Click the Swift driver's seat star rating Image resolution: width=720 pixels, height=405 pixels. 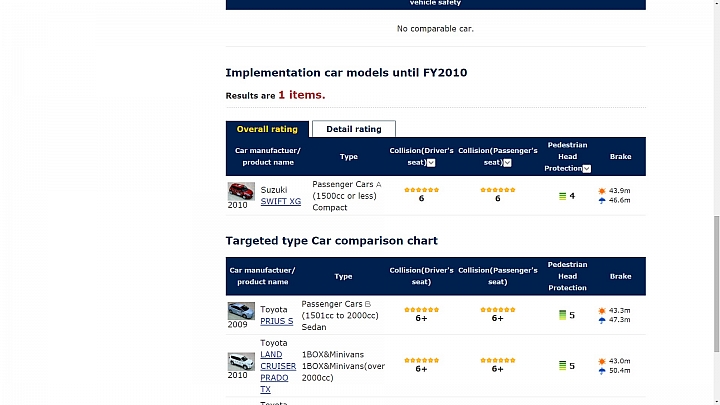tap(422, 190)
